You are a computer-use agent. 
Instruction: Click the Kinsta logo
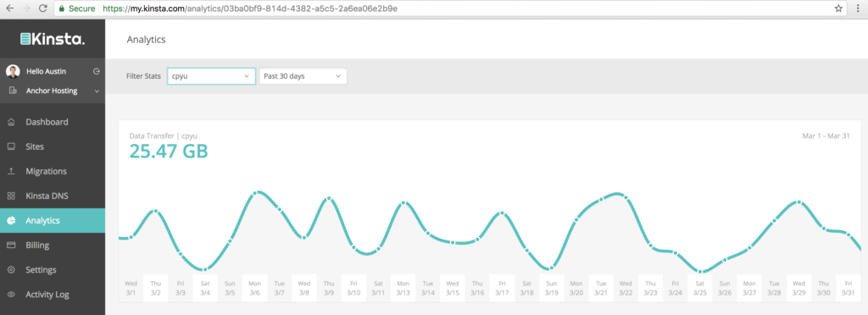pyautogui.click(x=53, y=39)
